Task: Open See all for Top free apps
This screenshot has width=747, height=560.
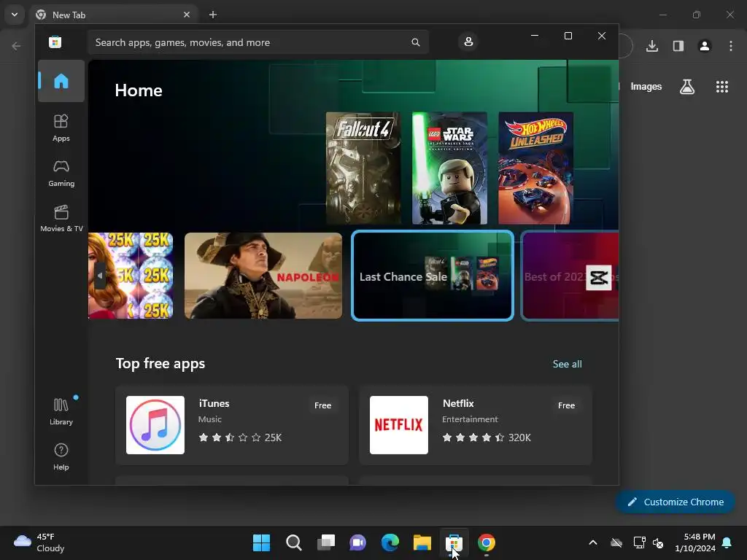Action: 567,364
